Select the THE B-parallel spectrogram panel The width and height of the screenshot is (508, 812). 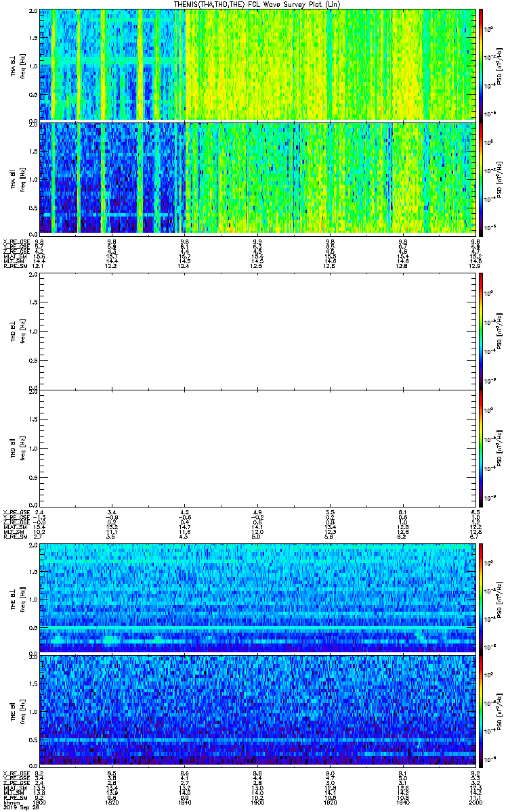tap(258, 710)
